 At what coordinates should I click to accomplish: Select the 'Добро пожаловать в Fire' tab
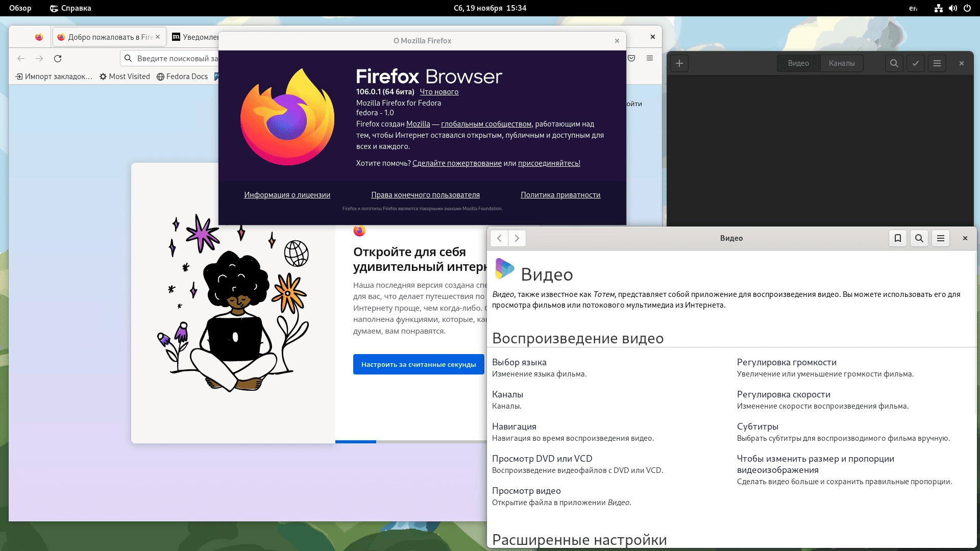(110, 37)
